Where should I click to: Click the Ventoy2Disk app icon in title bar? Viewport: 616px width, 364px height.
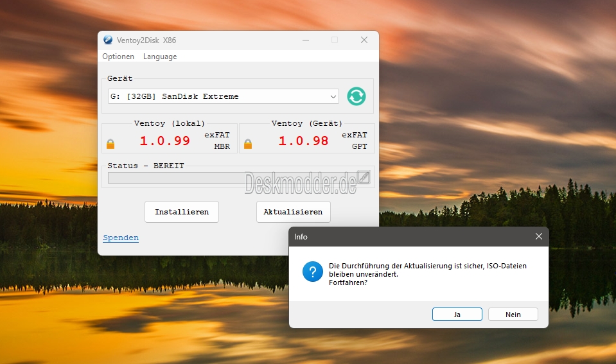click(x=108, y=40)
